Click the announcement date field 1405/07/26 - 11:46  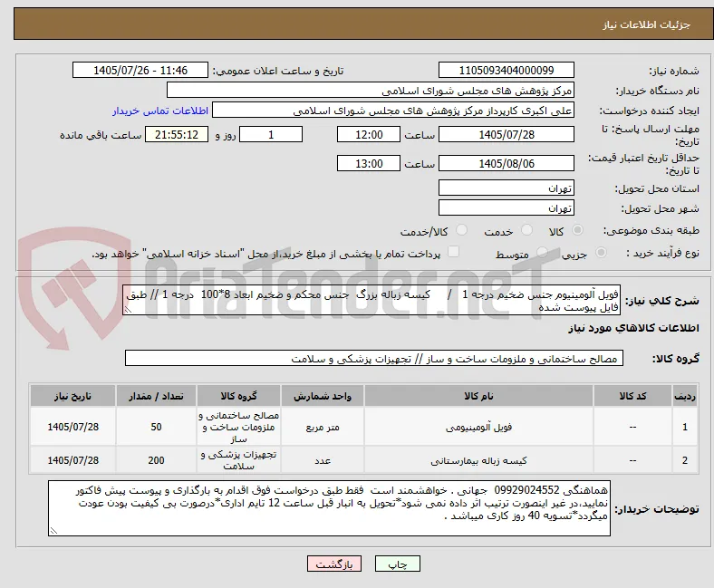click(x=140, y=70)
